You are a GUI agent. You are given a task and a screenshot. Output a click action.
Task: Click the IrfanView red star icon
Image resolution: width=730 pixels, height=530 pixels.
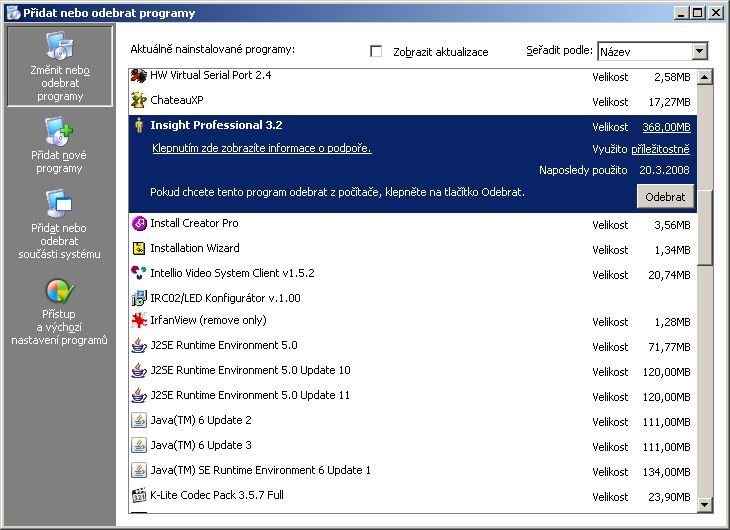(139, 321)
